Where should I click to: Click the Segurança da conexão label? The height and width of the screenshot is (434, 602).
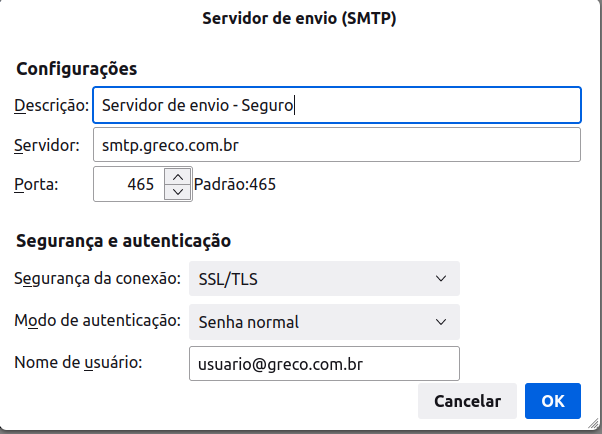coord(98,278)
